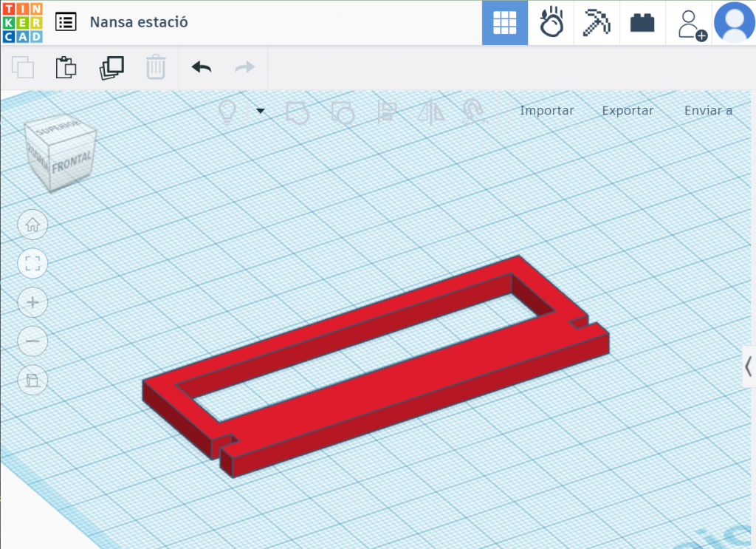Open the Enviar a option

tap(708, 111)
